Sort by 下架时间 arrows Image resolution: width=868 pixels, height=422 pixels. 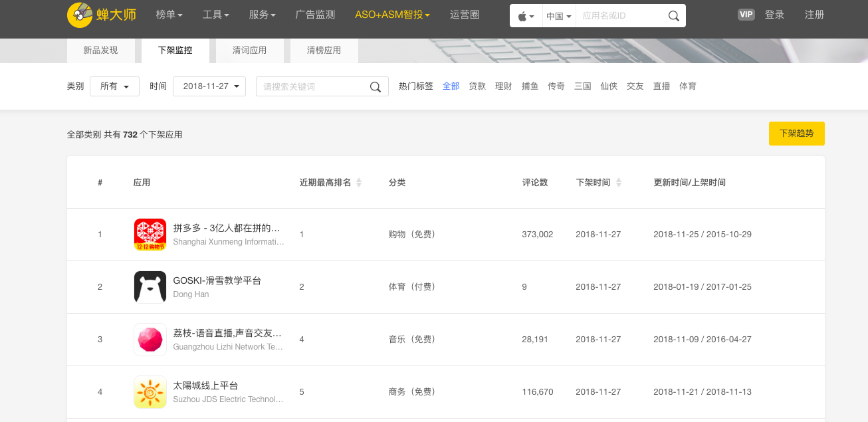click(x=619, y=183)
